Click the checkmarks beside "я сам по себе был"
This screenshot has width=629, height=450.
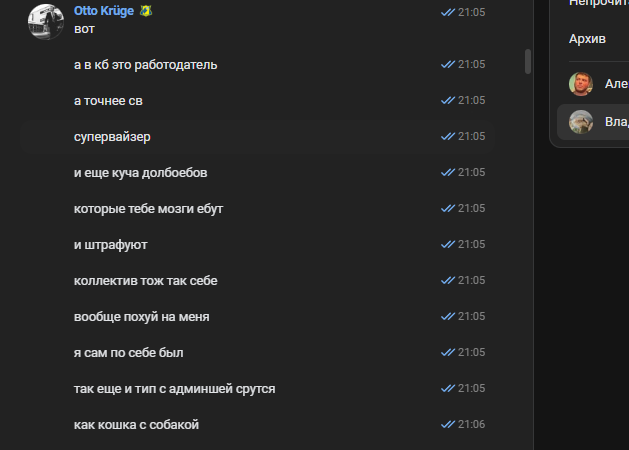click(448, 353)
